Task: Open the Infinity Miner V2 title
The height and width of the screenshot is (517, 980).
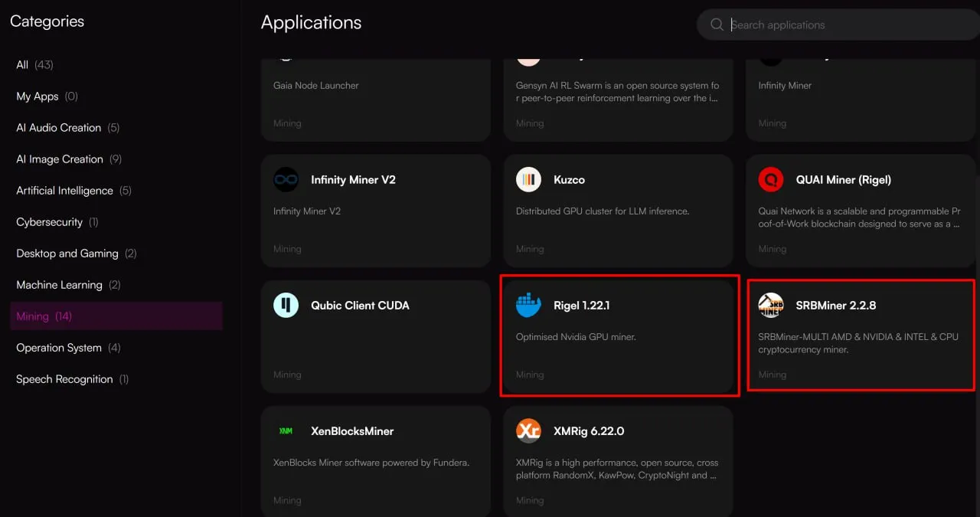Action: click(x=353, y=180)
